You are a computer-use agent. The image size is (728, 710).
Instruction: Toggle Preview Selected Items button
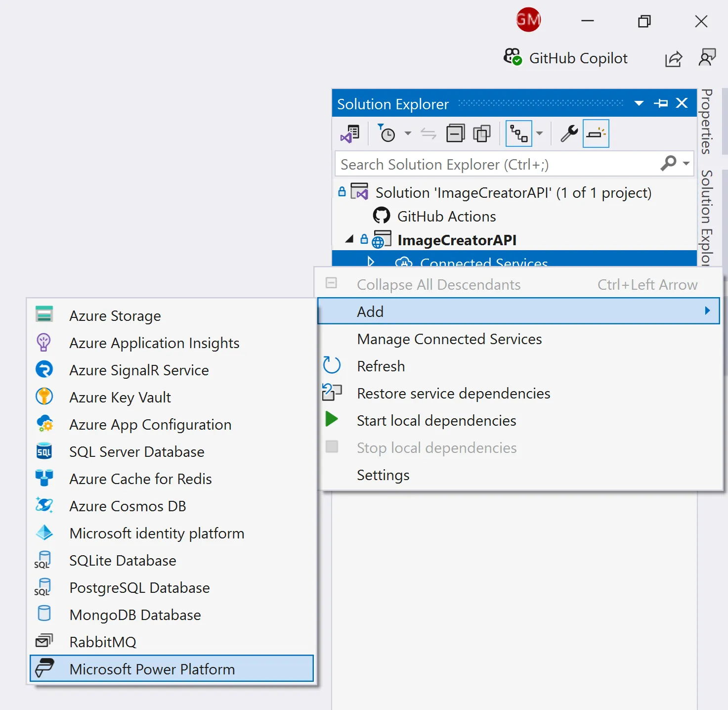pos(596,133)
